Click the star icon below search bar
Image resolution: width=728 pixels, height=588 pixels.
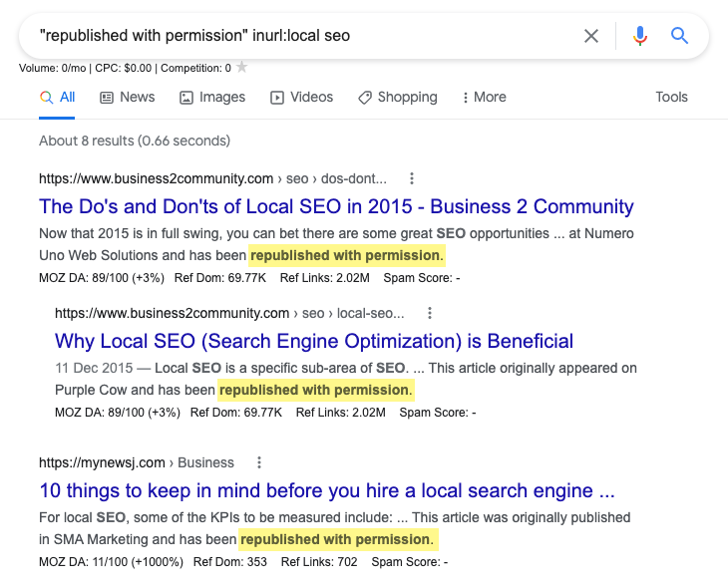click(242, 68)
